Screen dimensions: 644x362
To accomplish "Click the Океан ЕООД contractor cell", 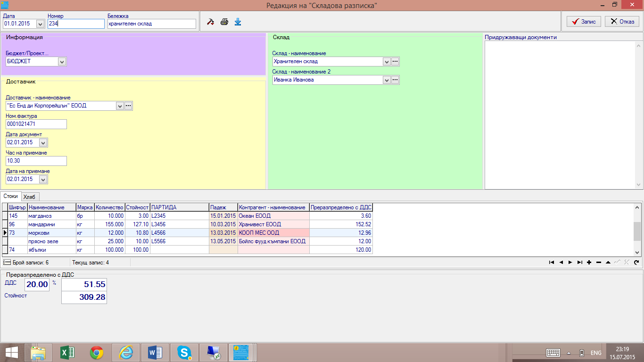I will click(x=273, y=216).
